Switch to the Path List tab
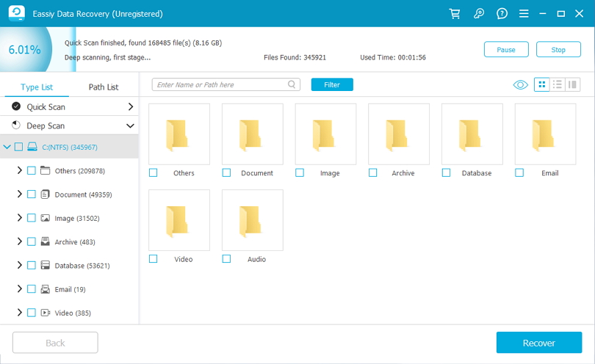The height and width of the screenshot is (364, 595). click(104, 87)
